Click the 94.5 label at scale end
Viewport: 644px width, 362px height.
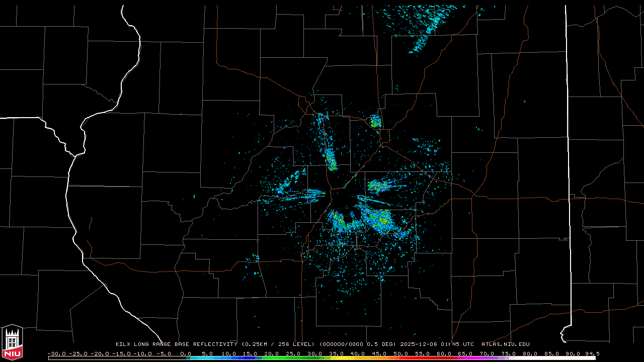tap(592, 353)
